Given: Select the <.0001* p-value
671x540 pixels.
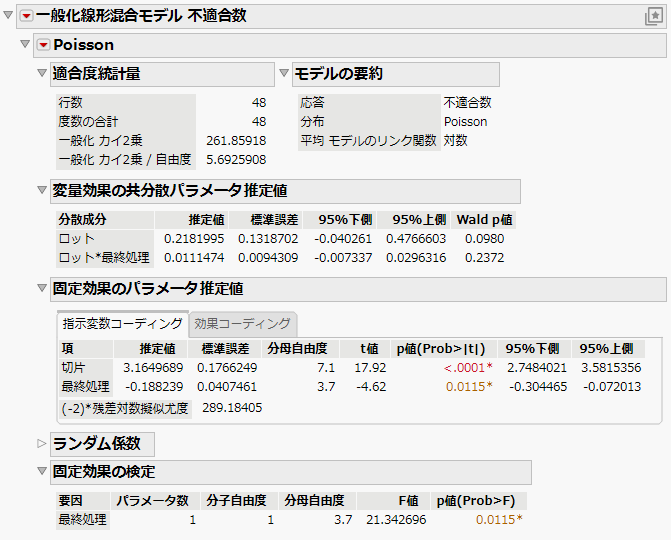Looking at the screenshot, I should coord(468,368).
